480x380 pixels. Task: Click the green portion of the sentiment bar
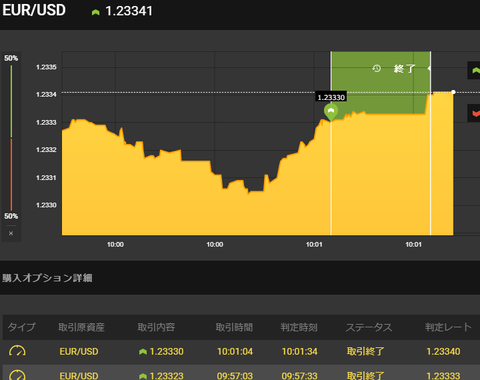11,101
